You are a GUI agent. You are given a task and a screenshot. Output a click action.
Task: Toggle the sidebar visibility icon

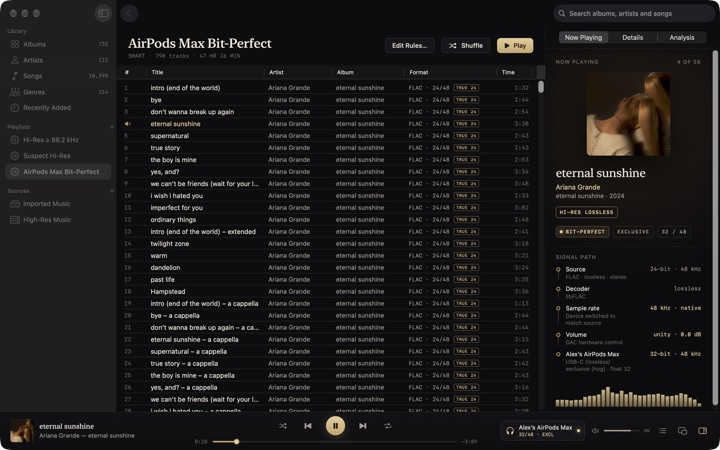pyautogui.click(x=103, y=13)
